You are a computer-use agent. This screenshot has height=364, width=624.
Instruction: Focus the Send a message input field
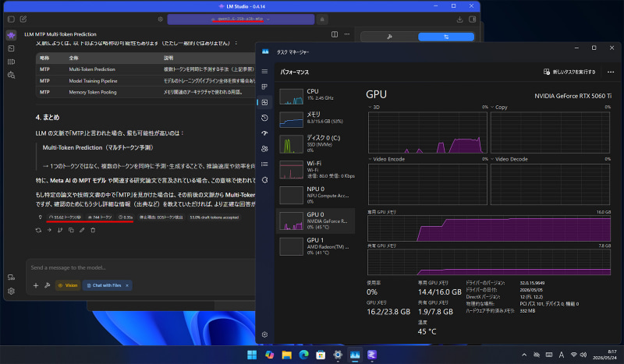tap(141, 267)
